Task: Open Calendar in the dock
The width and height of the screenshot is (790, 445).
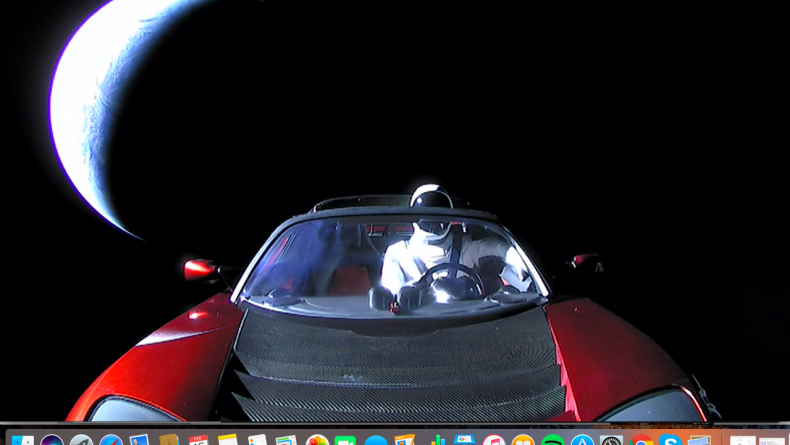Action: (x=199, y=441)
